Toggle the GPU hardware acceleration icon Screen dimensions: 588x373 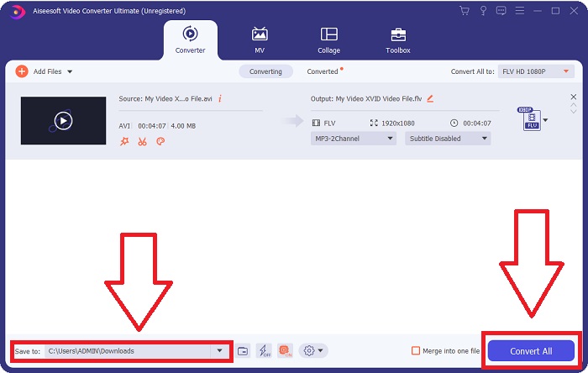click(285, 351)
